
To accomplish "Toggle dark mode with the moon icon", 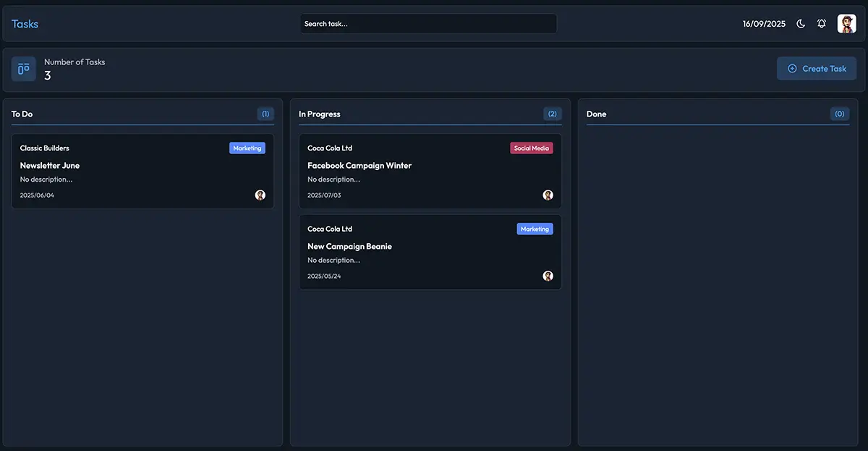I will tap(801, 24).
